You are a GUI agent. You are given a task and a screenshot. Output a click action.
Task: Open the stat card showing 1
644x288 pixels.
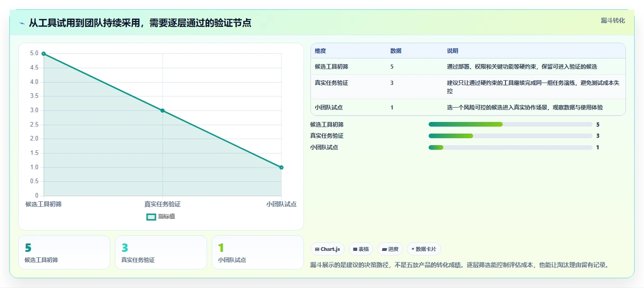point(258,252)
